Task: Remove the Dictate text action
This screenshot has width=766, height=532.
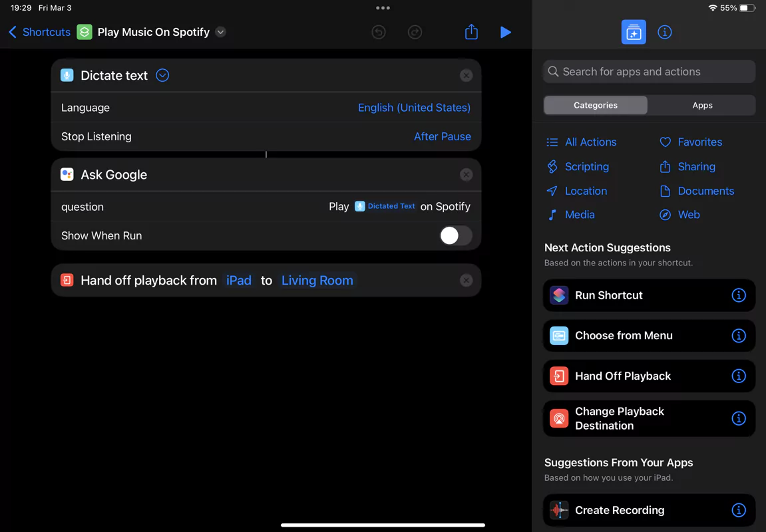Action: click(x=466, y=76)
